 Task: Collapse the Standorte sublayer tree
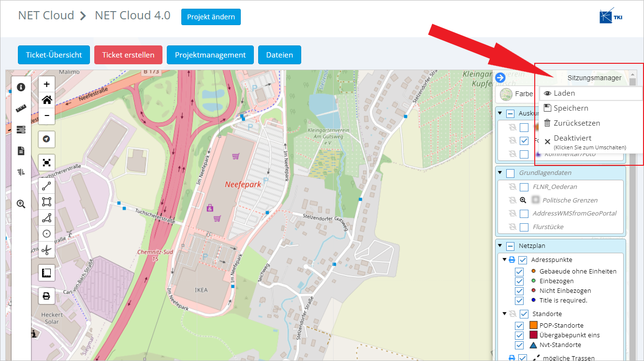coord(505,314)
